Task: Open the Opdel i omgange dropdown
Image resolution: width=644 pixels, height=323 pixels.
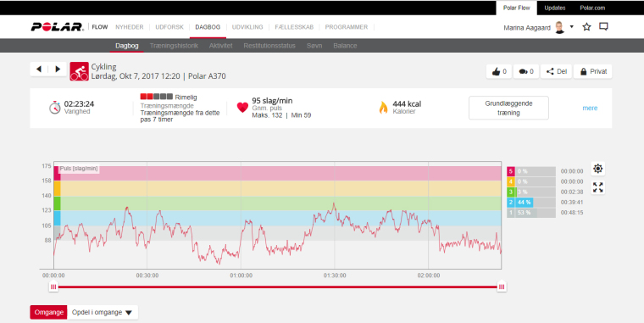Action: tap(103, 312)
